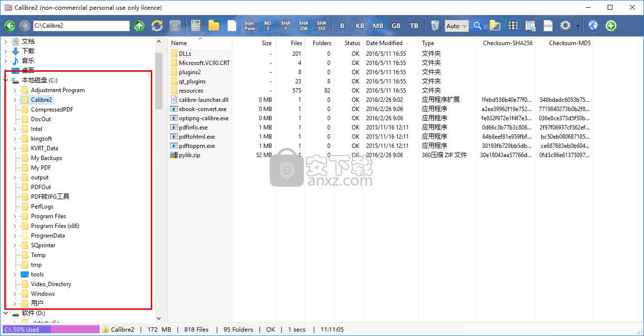Select the Video_Directory folder in tree
The image size is (644, 336).
click(x=51, y=284)
